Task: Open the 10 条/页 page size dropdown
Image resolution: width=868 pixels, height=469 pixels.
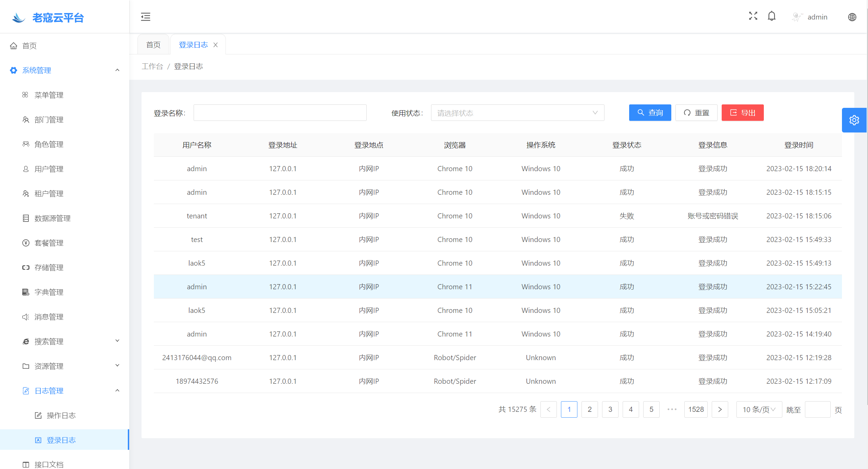Action: [x=759, y=409]
